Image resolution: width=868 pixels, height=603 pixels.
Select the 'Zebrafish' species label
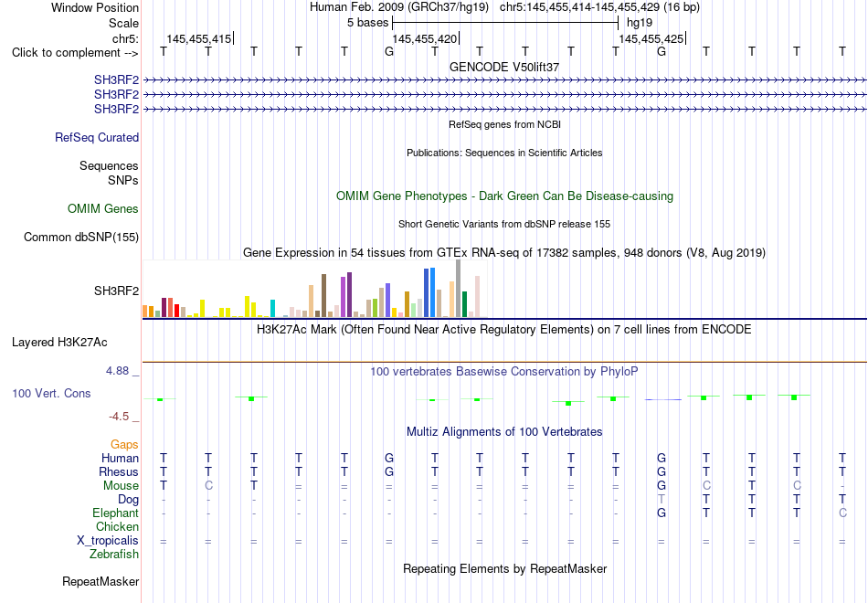coord(114,554)
